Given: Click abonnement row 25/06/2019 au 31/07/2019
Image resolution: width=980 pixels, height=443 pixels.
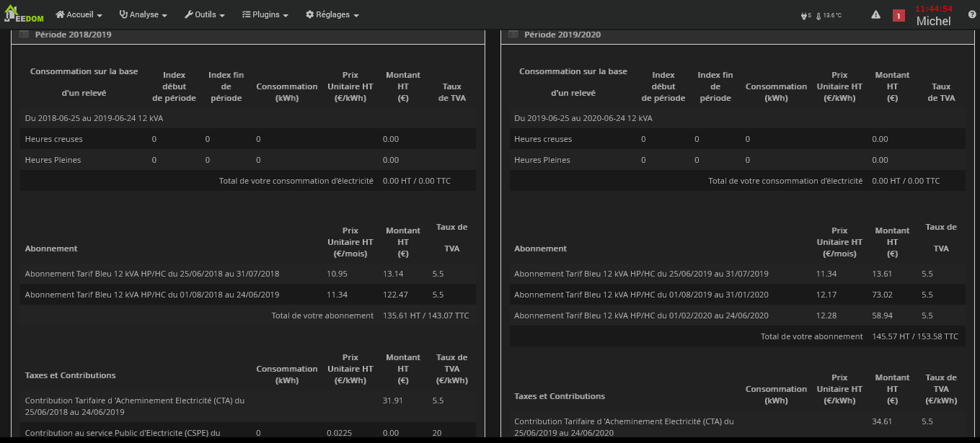Looking at the screenshot, I should [738, 274].
